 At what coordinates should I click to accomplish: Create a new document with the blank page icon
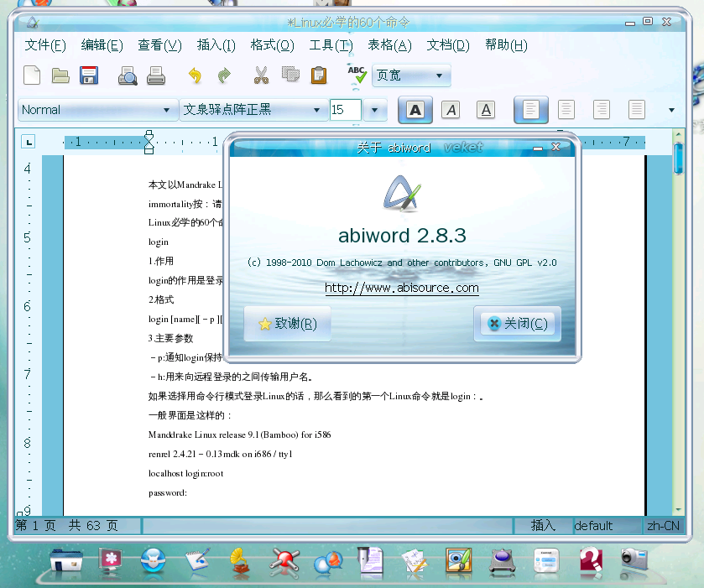(x=32, y=75)
